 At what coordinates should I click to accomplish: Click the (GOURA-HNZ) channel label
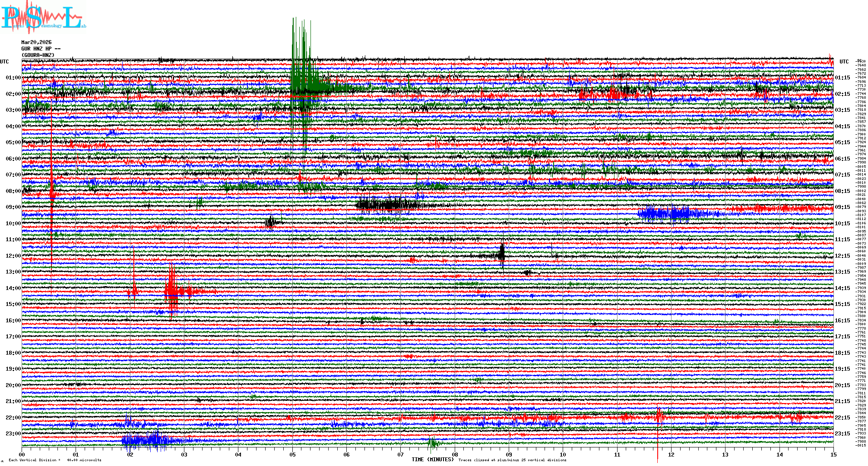coord(38,55)
